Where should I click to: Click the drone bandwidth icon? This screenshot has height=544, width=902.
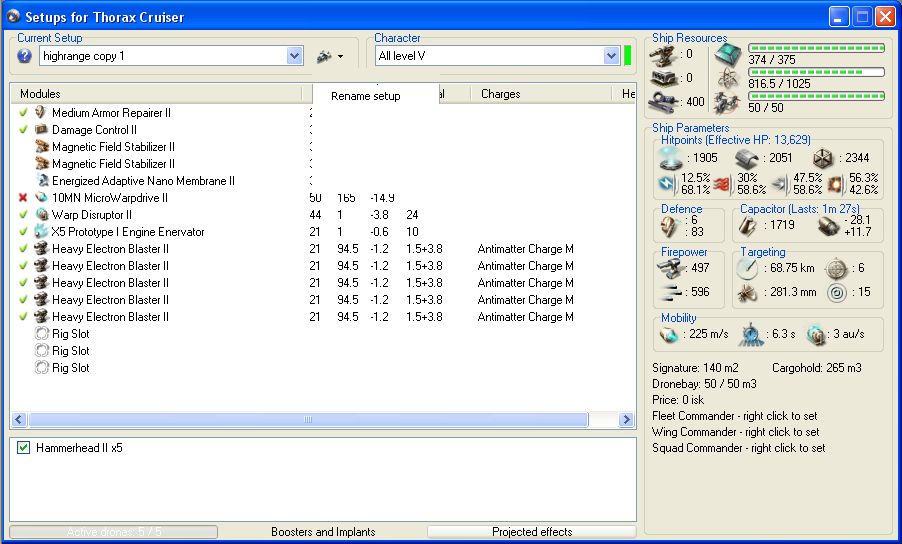(728, 103)
